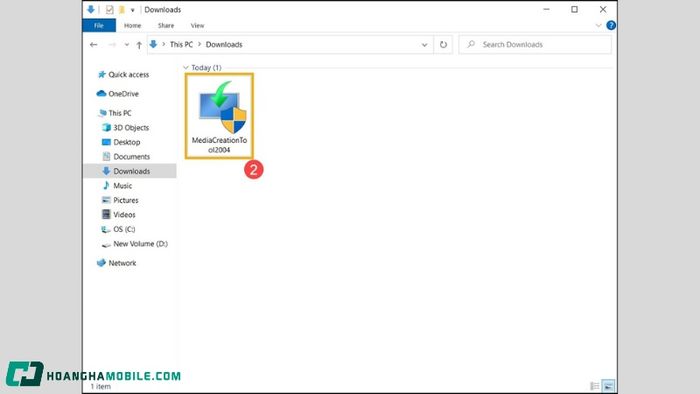
Task: Open Videos in the sidebar
Action: coord(118,215)
